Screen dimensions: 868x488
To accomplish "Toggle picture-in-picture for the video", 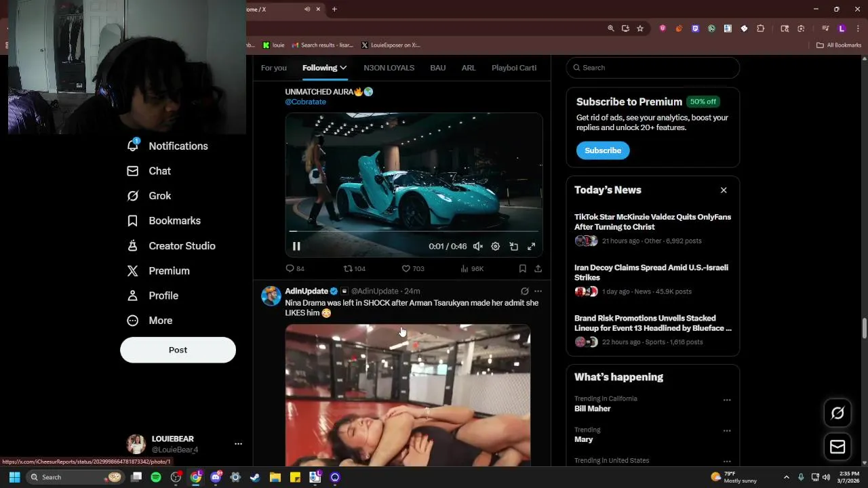I will pyautogui.click(x=513, y=247).
